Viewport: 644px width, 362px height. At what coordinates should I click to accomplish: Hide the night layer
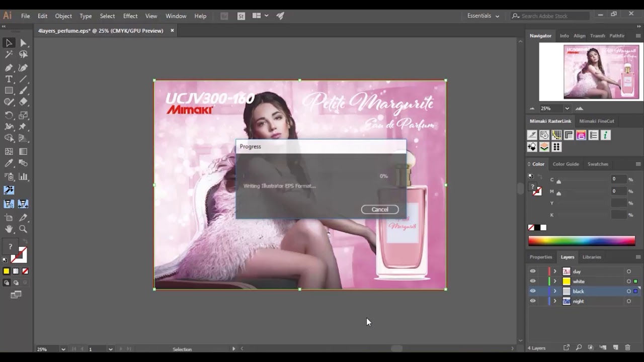(x=533, y=301)
